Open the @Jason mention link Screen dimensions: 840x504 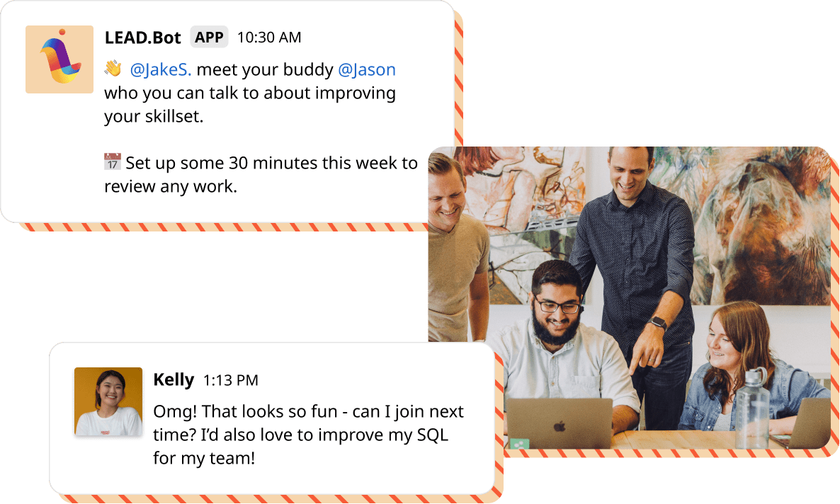click(x=367, y=69)
